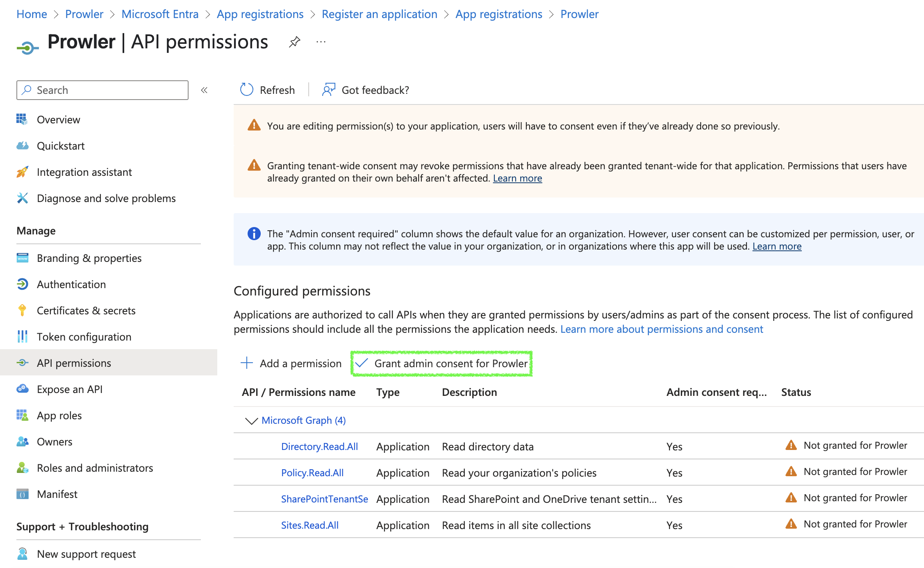Click the App roles icon

(x=22, y=415)
